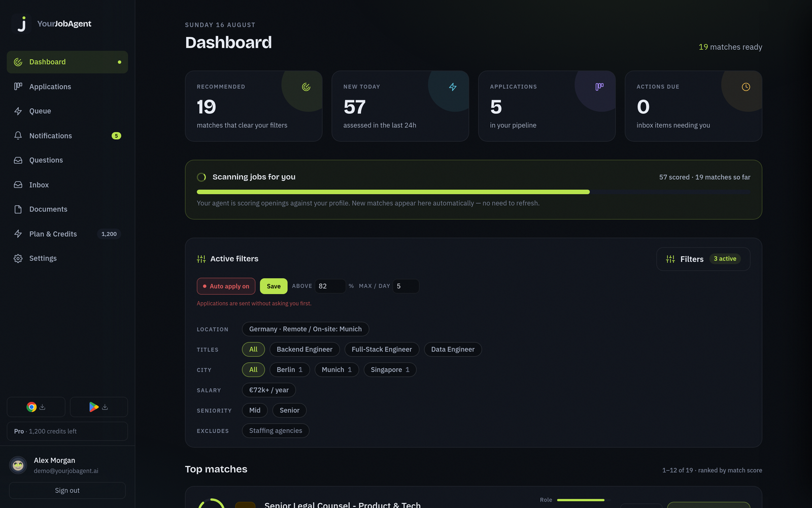Viewport: 812px width, 508px height.
Task: Save the auto apply settings
Action: click(274, 286)
